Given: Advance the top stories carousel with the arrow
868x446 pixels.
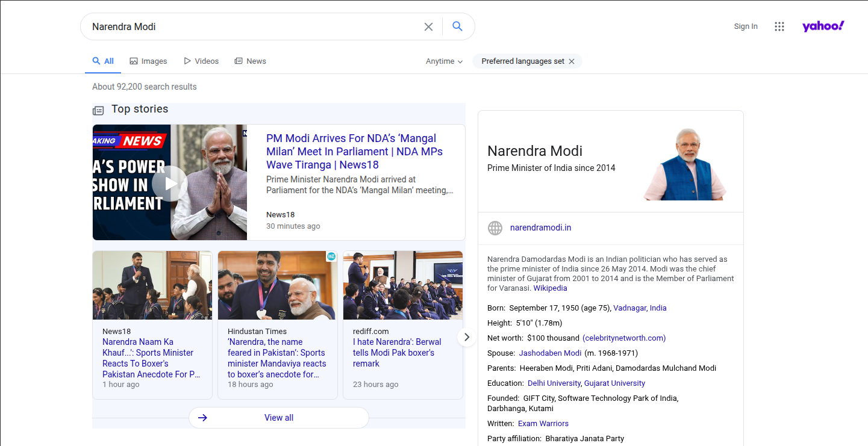Looking at the screenshot, I should [467, 337].
